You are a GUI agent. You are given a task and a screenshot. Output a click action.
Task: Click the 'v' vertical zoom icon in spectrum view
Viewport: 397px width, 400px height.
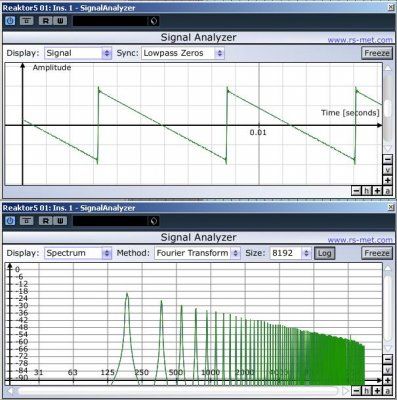[x=387, y=370]
